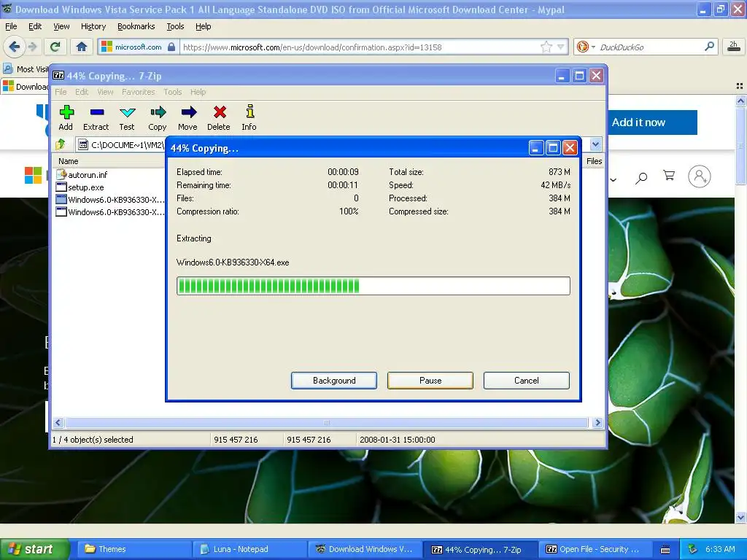Click the 7-Zip path address field
Screen dimensions: 747x560
[122, 144]
